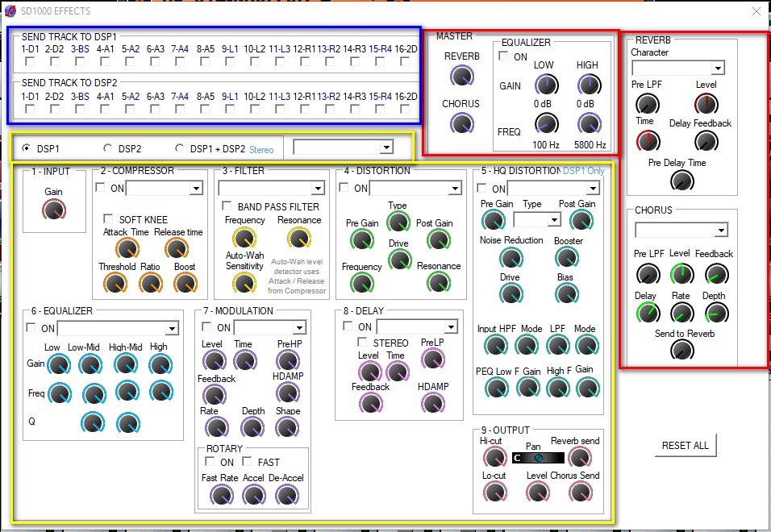Click the Delay HDAMP knob in section 8
This screenshot has height=532, width=771.
pyautogui.click(x=433, y=404)
